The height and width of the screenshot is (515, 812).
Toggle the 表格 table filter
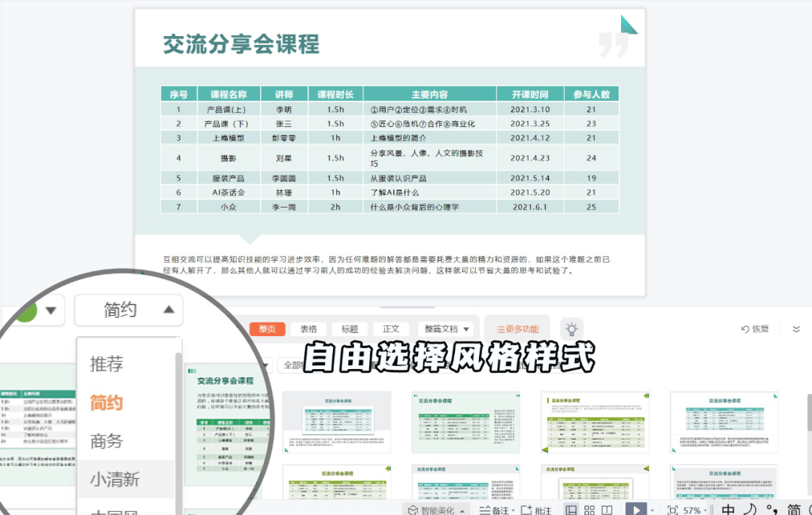tap(309, 329)
